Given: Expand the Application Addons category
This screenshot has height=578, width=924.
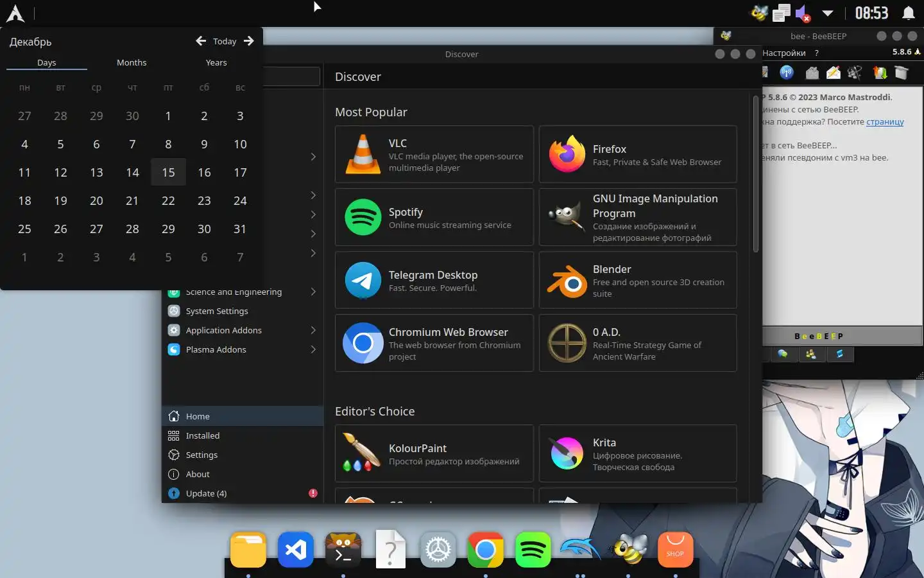Looking at the screenshot, I should (313, 330).
